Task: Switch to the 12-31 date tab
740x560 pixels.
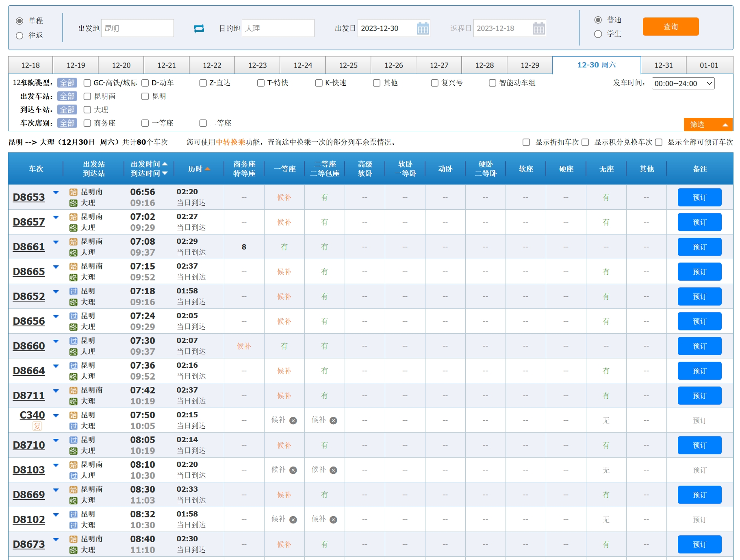Action: 663,65
